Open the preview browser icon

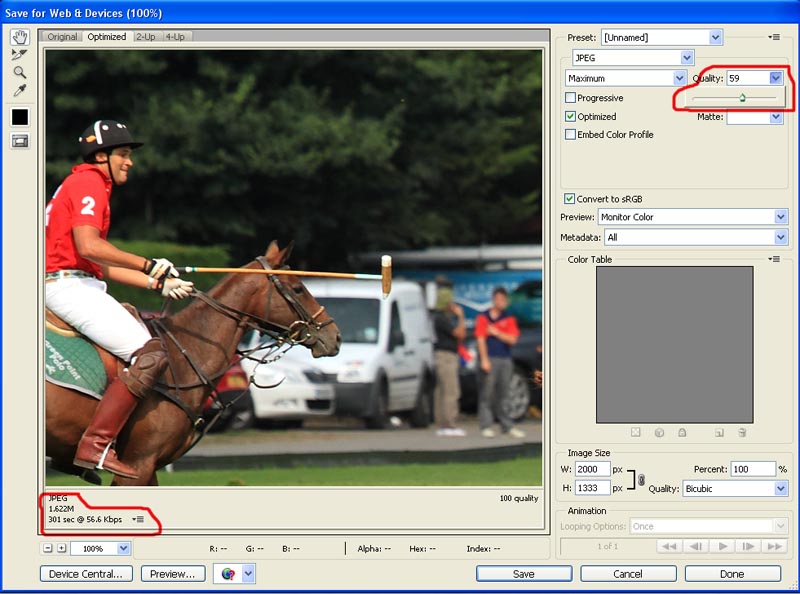point(227,574)
